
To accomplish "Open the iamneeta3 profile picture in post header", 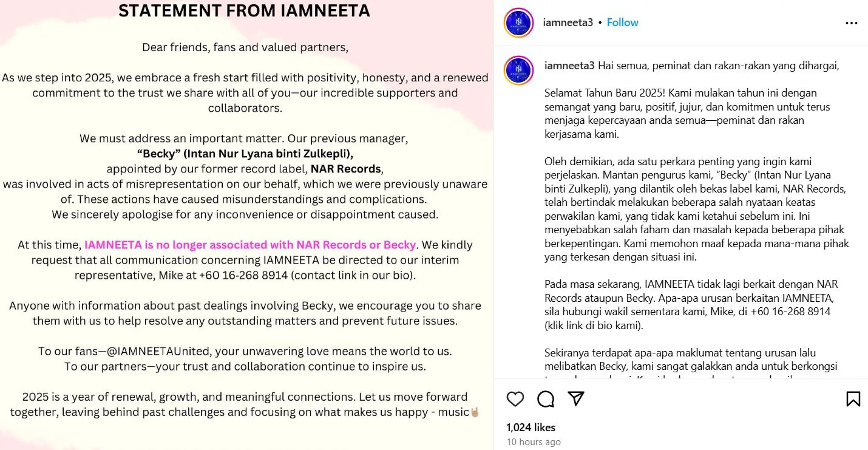I will [x=519, y=23].
